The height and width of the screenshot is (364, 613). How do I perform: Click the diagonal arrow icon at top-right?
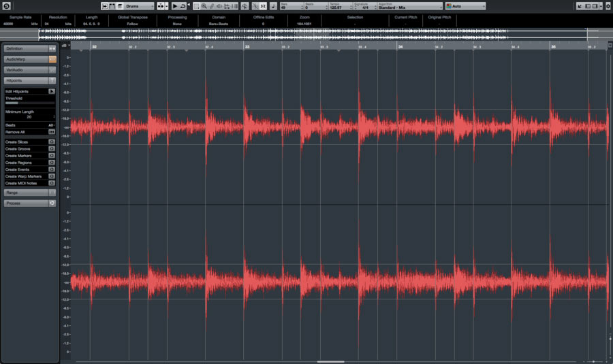coord(580,6)
